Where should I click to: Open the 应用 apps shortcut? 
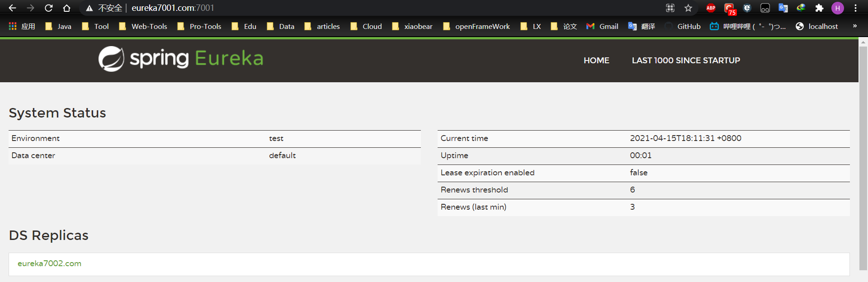[x=22, y=26]
